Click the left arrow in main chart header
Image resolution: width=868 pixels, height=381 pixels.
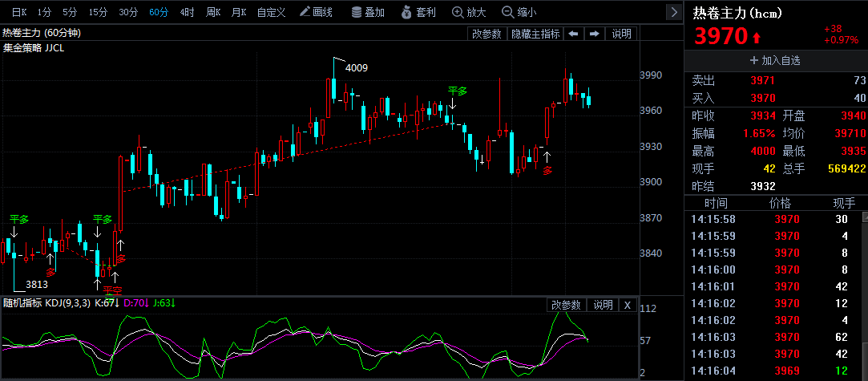tap(574, 34)
